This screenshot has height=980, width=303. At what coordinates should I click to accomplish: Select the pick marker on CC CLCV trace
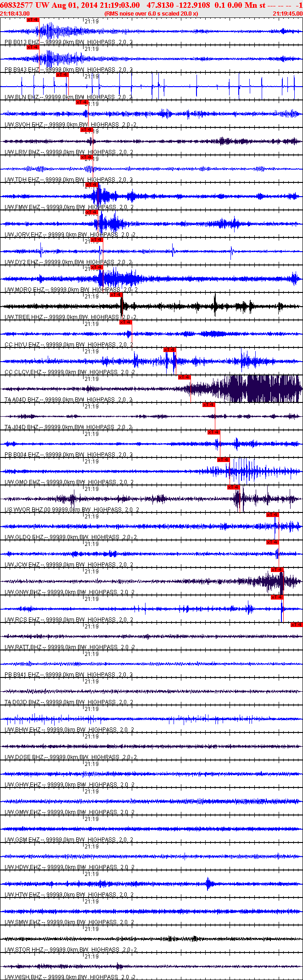pos(170,350)
